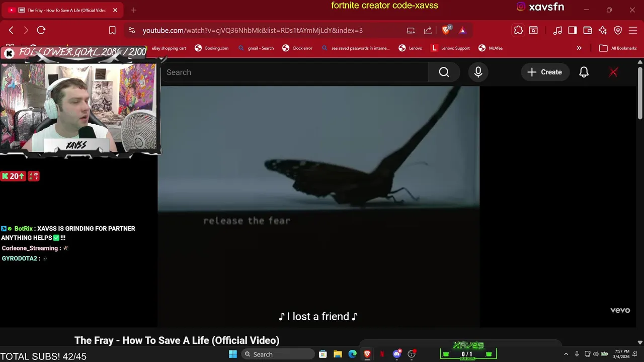The width and height of the screenshot is (644, 362).
Task: Open the volume speaker tray icon
Action: pyautogui.click(x=596, y=354)
